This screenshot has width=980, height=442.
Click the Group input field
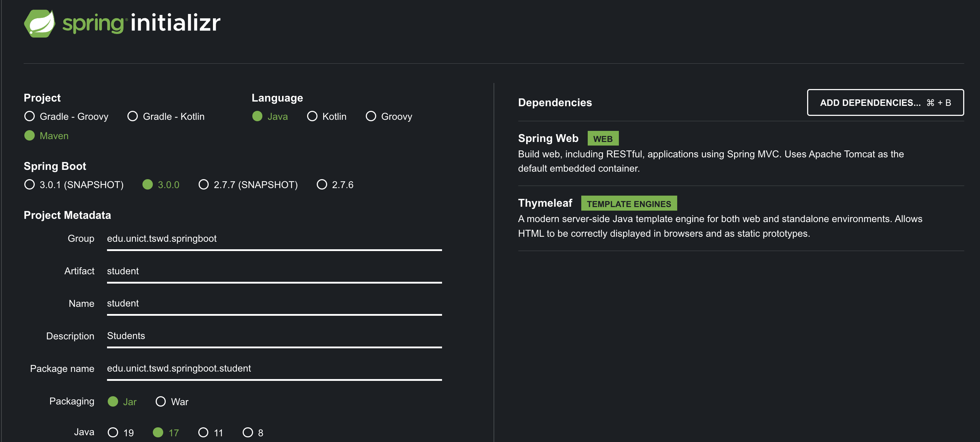[274, 239]
